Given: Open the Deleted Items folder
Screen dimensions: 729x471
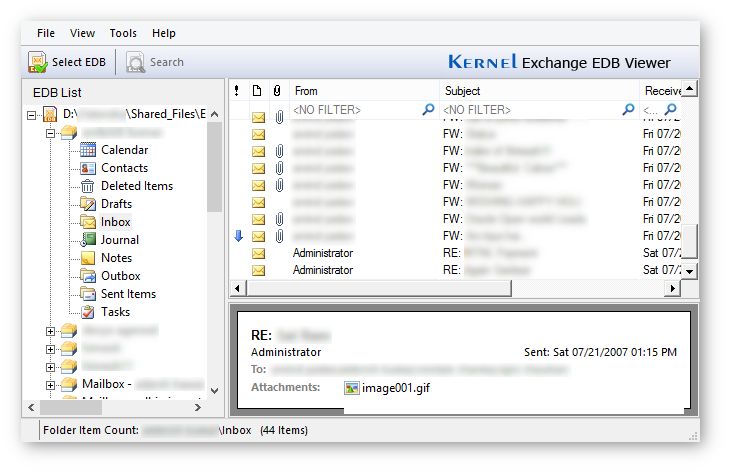Looking at the screenshot, I should (x=137, y=186).
